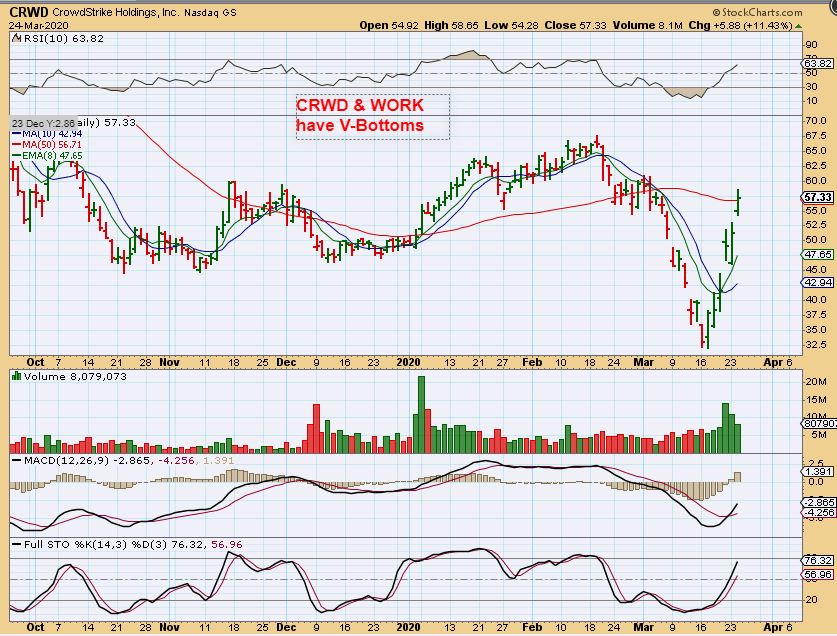Click the CRWD & WORK V-Bottoms annotation
The width and height of the screenshot is (837, 636).
(373, 116)
